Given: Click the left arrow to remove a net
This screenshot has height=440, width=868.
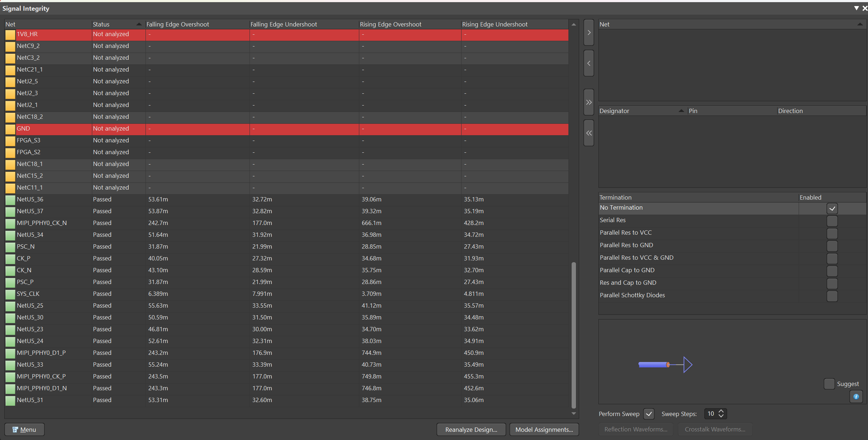Looking at the screenshot, I should [588, 63].
